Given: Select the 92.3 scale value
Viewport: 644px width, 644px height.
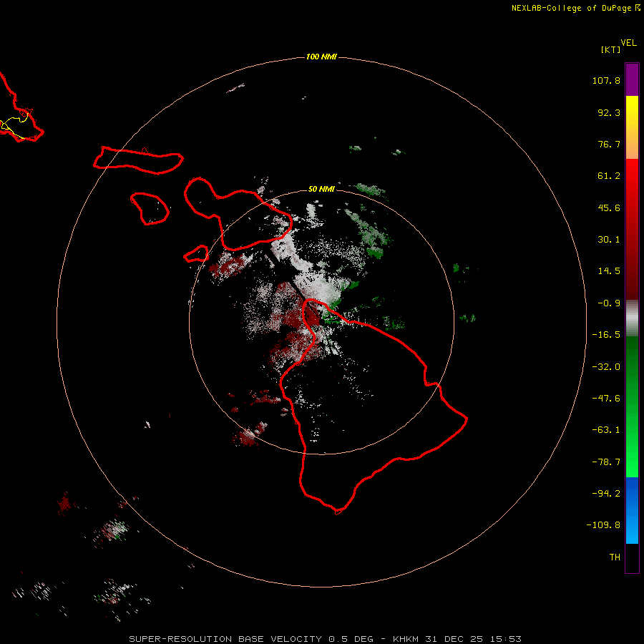Looking at the screenshot, I should pyautogui.click(x=609, y=112).
